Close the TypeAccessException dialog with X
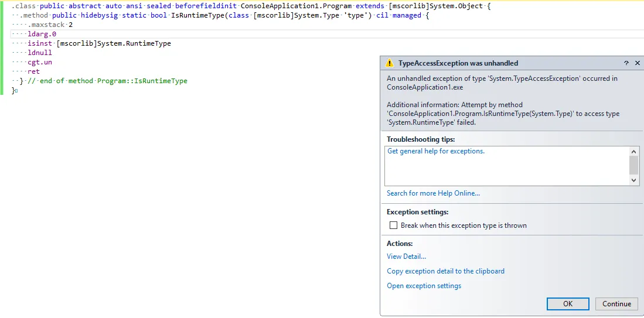This screenshot has height=318, width=644. click(x=636, y=63)
